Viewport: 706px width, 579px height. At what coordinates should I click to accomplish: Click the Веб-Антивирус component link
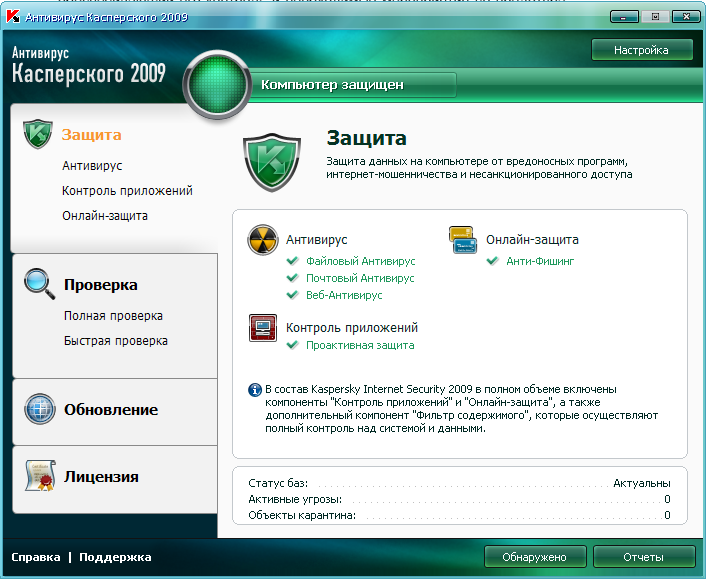point(344,295)
